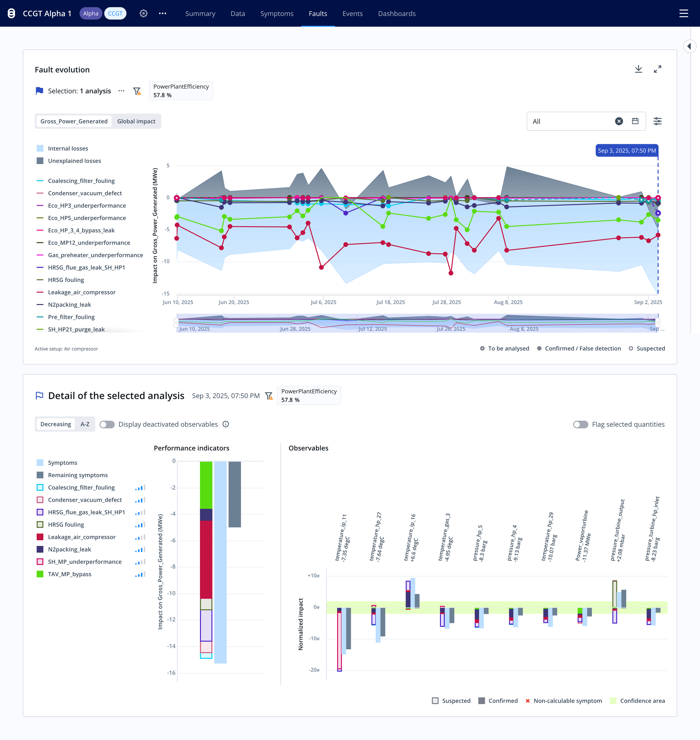Open more options next to Selection
700x740 pixels.
pyautogui.click(x=121, y=91)
